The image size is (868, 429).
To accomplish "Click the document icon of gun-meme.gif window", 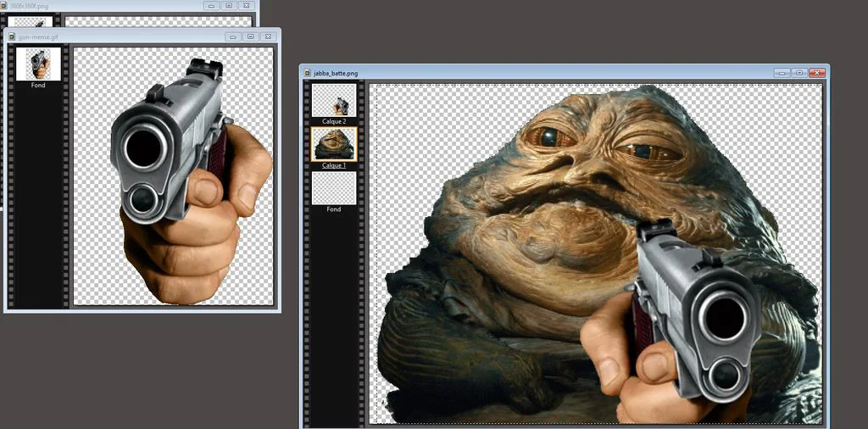I will (x=12, y=36).
